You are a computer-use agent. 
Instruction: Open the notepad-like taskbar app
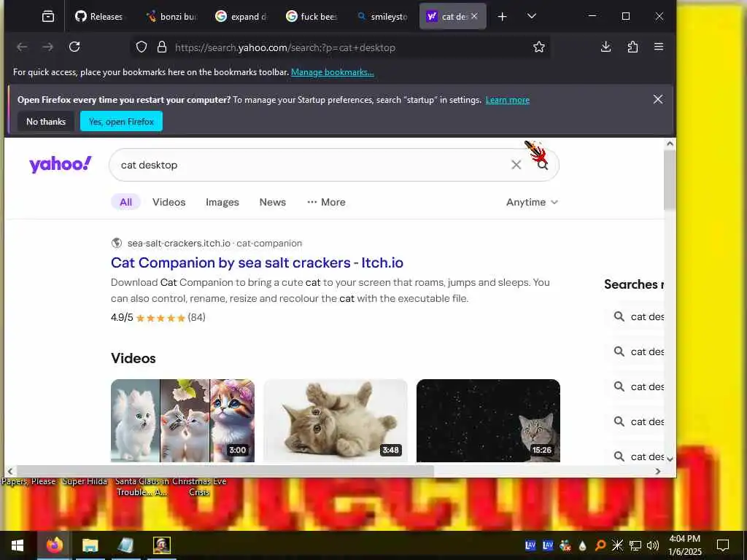click(125, 545)
